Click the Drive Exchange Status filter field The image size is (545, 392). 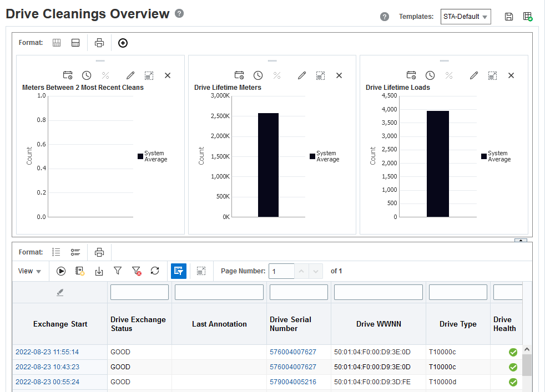139,292
